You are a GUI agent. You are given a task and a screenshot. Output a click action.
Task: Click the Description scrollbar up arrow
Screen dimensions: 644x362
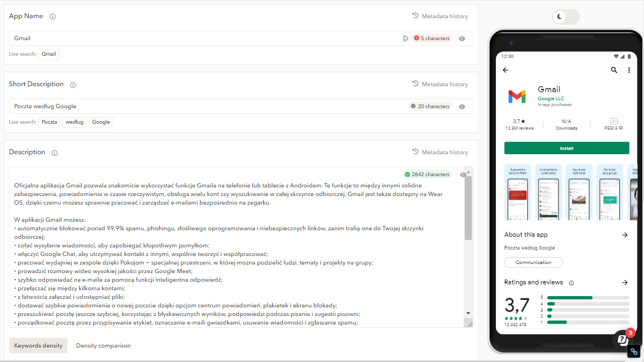point(468,171)
